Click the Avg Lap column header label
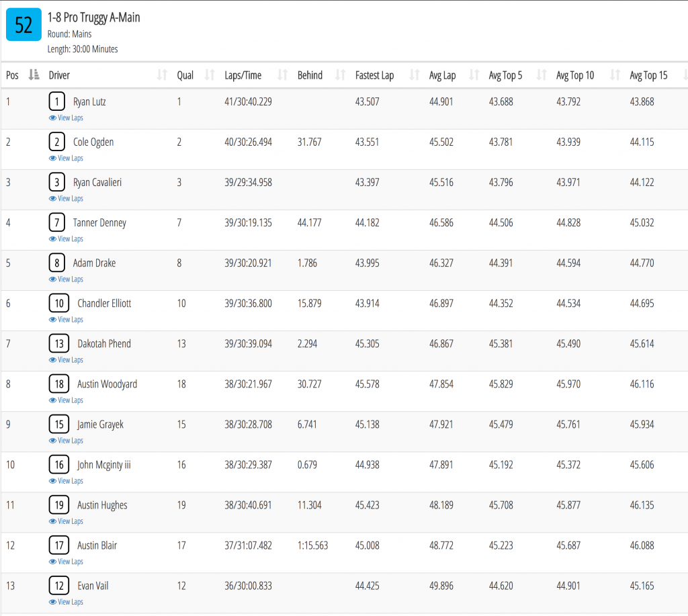This screenshot has height=616, width=688. click(442, 75)
